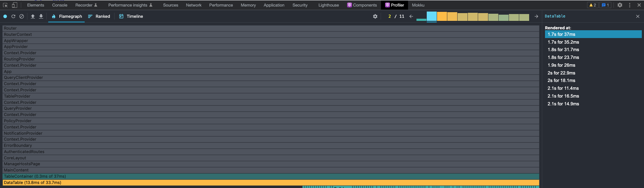Screen dimensions: 644x188
Task: Open the Sources tab
Action: point(171,5)
